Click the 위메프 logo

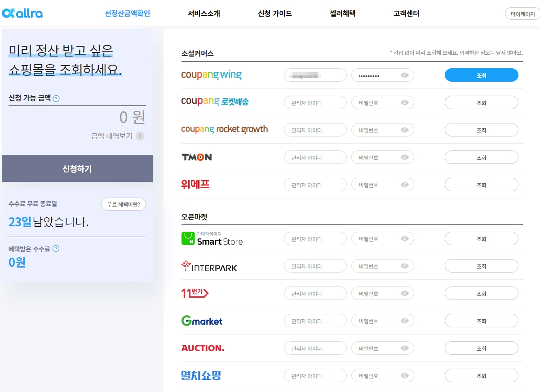(195, 184)
